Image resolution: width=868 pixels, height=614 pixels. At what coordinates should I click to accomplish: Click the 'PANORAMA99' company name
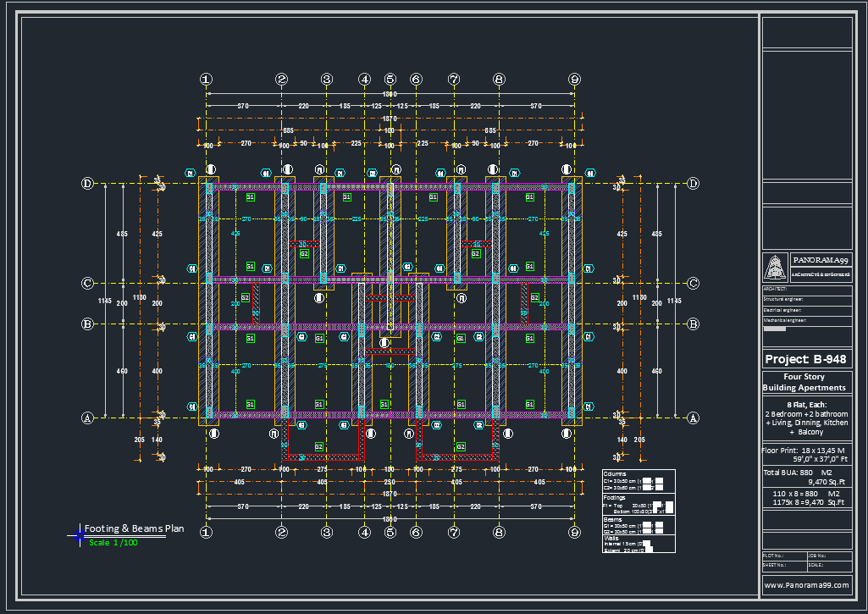click(x=820, y=260)
